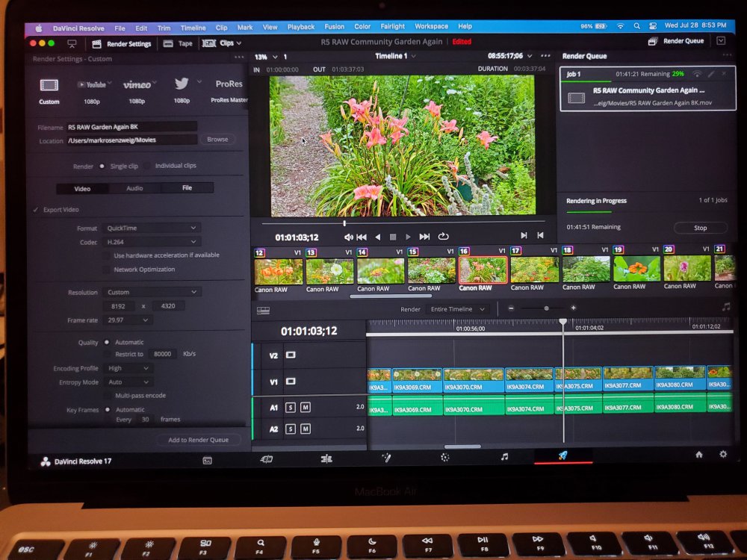Switch to the Cut page icon
This screenshot has height=560, width=747.
(x=267, y=459)
